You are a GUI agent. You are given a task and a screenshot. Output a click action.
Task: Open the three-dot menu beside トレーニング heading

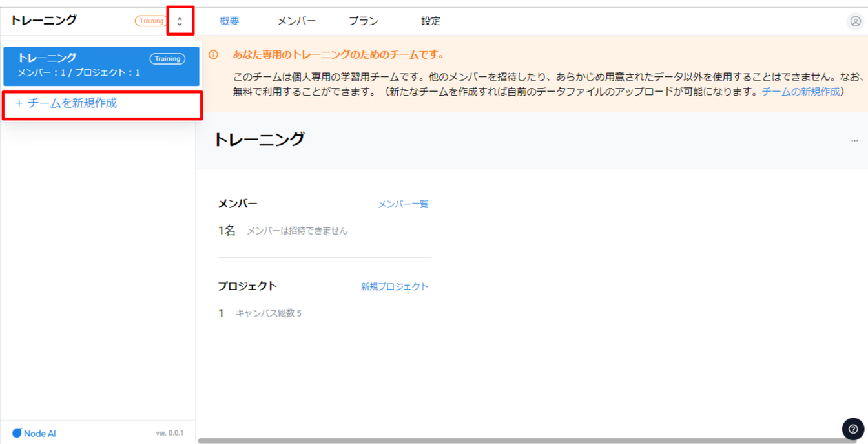coord(854,140)
